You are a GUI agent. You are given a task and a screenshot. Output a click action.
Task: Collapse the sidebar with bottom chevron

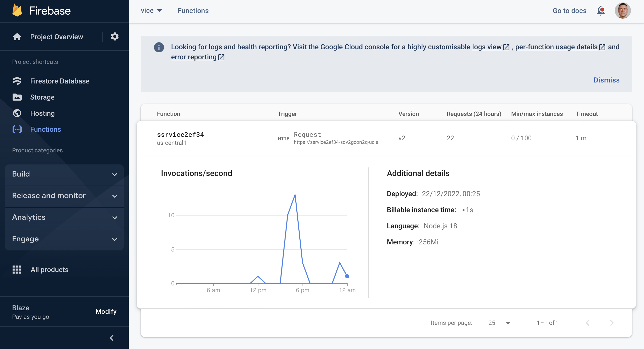[x=112, y=338]
